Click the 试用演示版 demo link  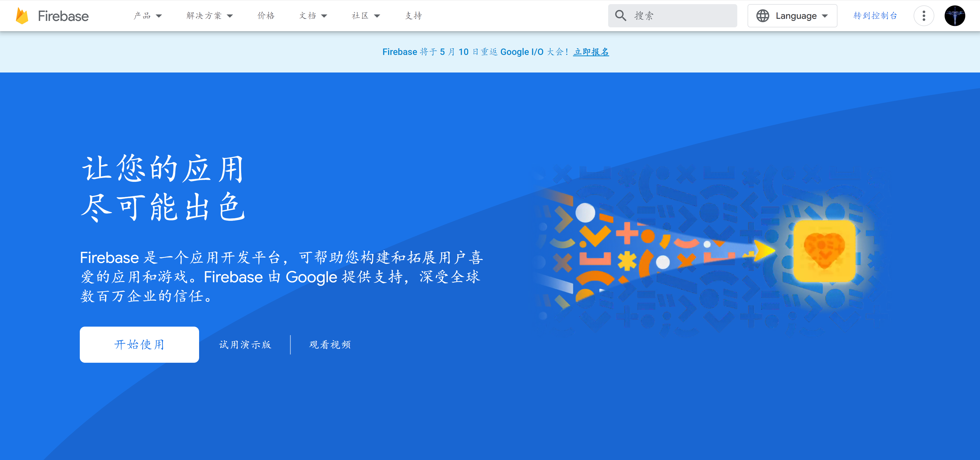[245, 344]
